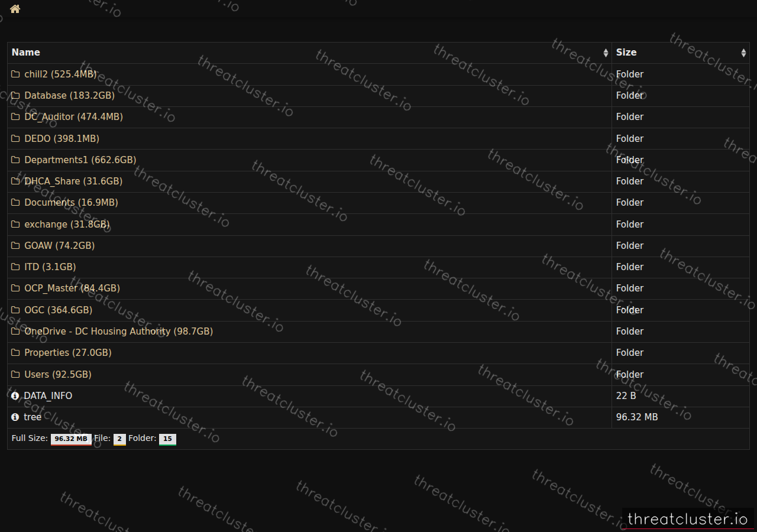Open the Documents (16.9MB) folder
This screenshot has width=757, height=532.
[71, 203]
